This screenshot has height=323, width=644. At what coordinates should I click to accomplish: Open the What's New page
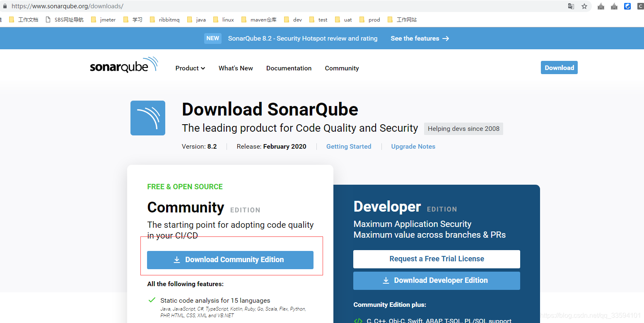(236, 68)
